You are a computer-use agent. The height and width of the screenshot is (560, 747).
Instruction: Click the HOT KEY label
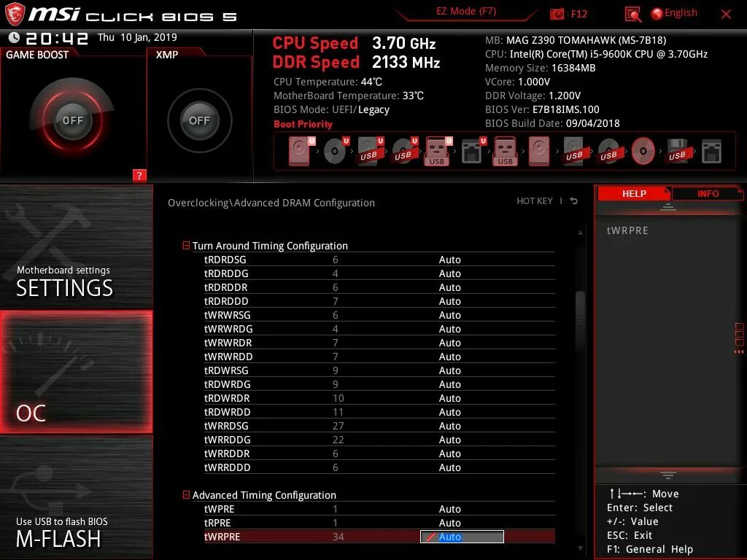[535, 201]
